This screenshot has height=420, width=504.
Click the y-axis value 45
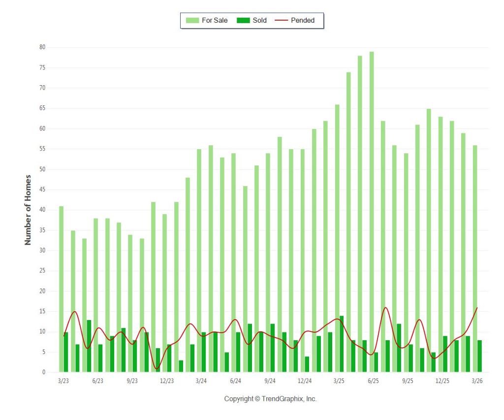click(x=42, y=190)
